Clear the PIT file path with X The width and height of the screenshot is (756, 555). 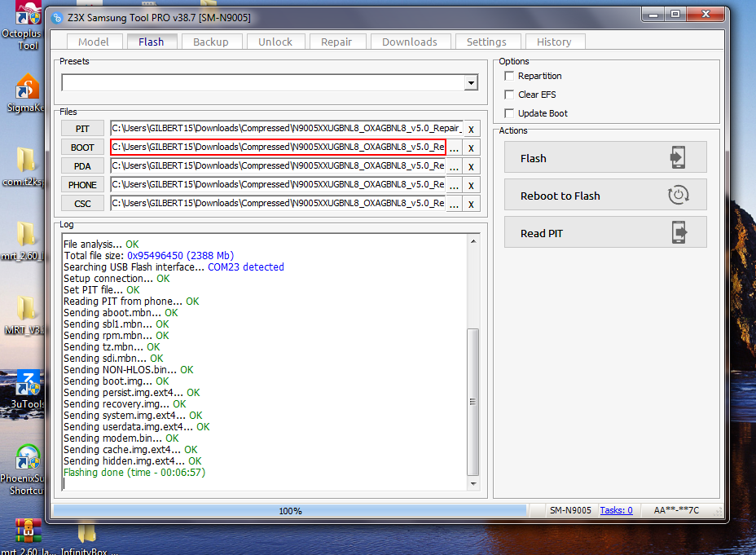471,130
